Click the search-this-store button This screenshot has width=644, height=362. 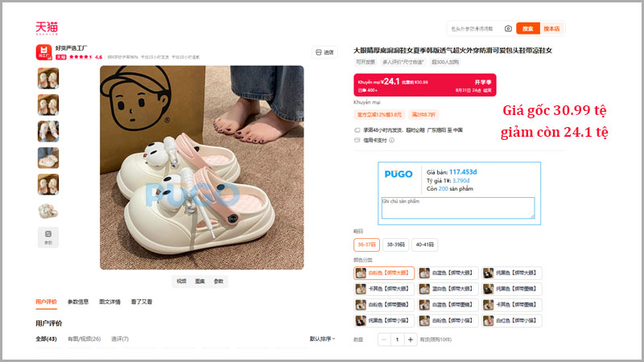[551, 28]
